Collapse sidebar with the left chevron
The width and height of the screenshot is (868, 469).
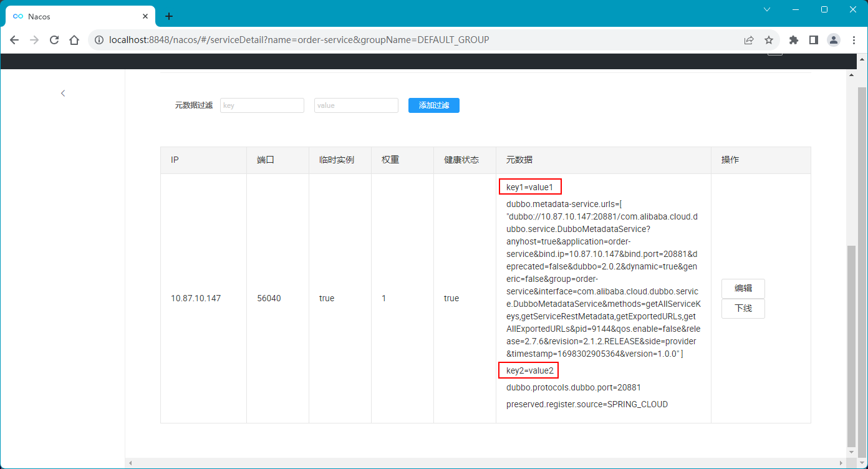point(63,93)
